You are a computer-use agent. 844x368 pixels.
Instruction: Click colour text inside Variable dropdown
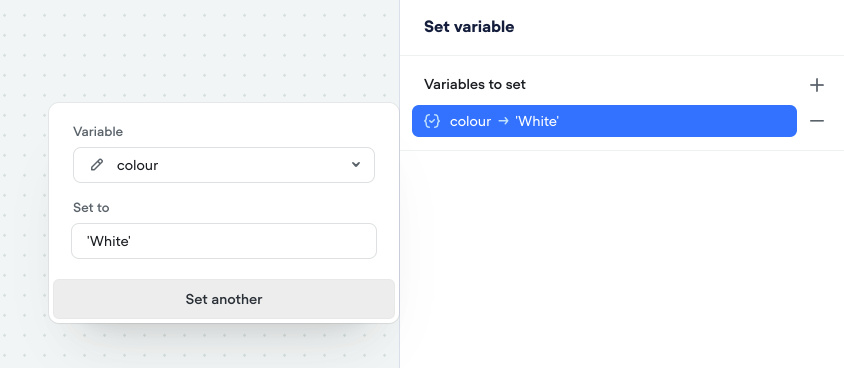click(x=137, y=165)
